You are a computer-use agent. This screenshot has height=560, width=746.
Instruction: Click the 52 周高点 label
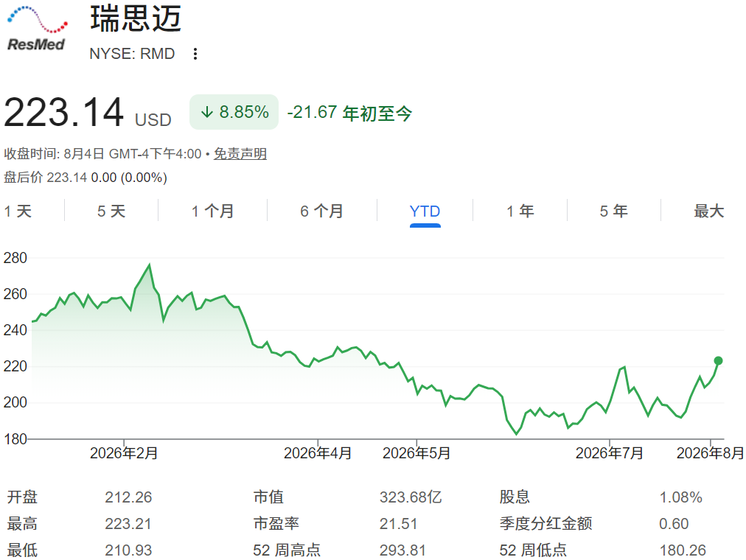[287, 550]
